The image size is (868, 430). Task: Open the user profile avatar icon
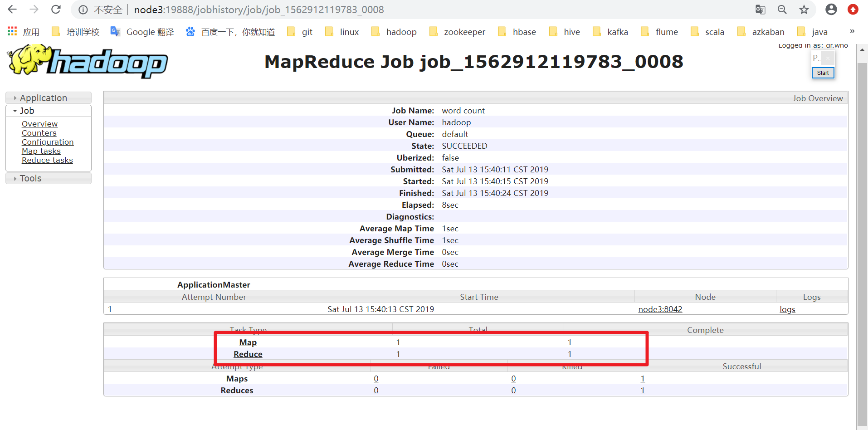coord(831,10)
